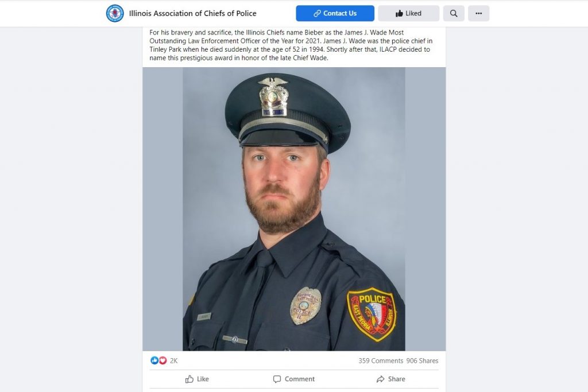Viewport: 588px width, 392px height.
Task: Open the Illinois Chiefs page logo
Action: pos(115,13)
